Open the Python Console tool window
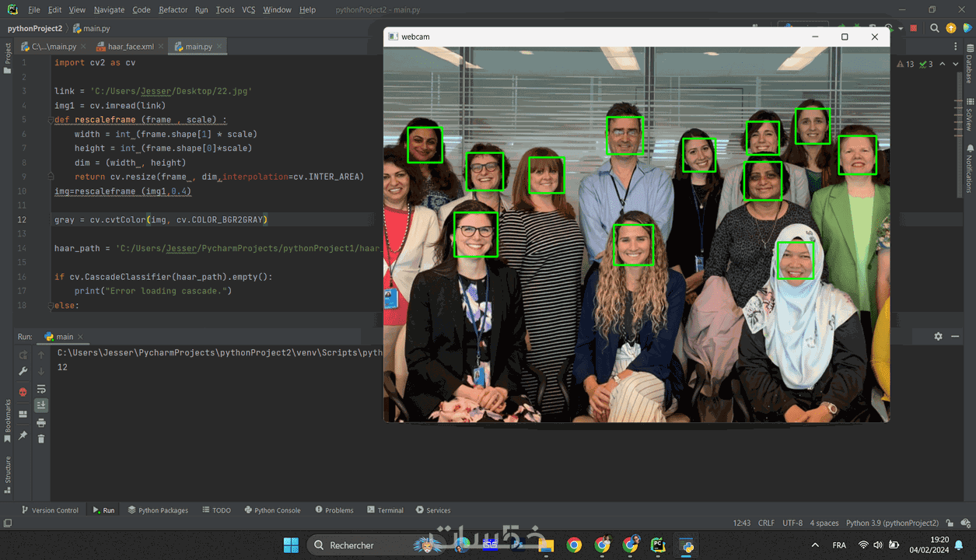This screenshot has width=976, height=560. (x=272, y=510)
